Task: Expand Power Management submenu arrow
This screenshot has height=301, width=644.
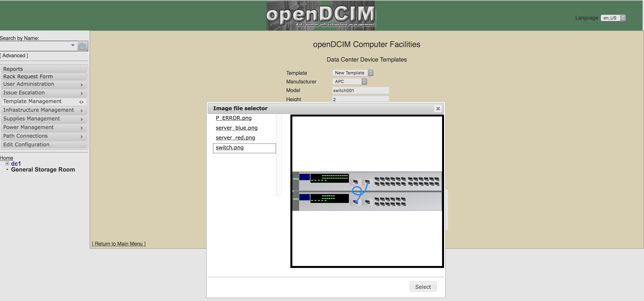Action: (82, 128)
